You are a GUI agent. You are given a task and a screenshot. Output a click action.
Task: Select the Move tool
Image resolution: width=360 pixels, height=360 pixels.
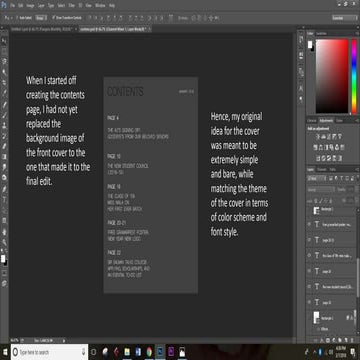coord(4,40)
